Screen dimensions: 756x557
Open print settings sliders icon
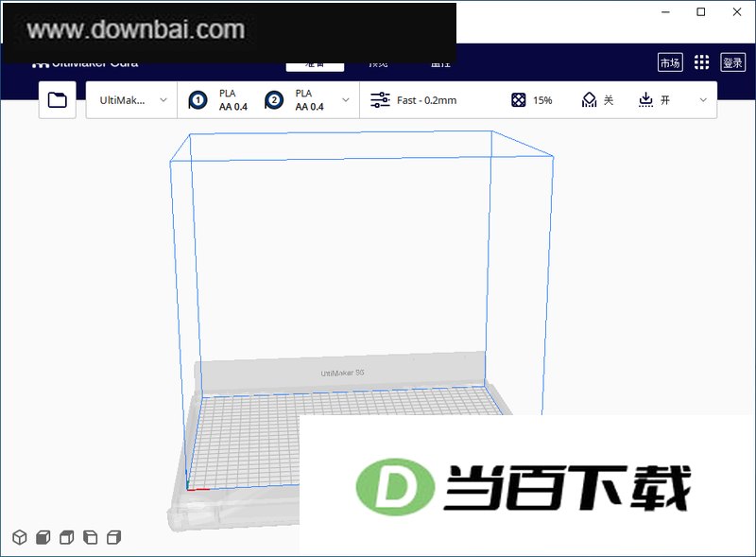[x=381, y=100]
